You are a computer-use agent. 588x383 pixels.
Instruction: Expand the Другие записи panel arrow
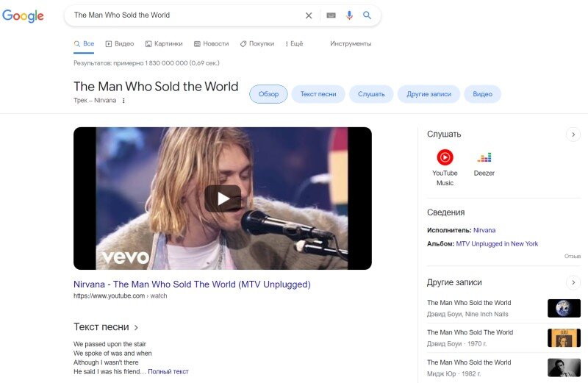tap(573, 282)
